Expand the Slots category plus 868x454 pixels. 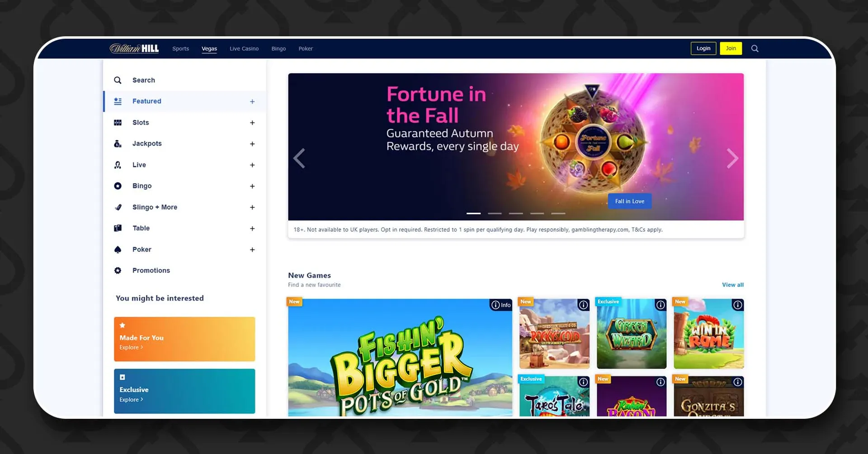(252, 123)
